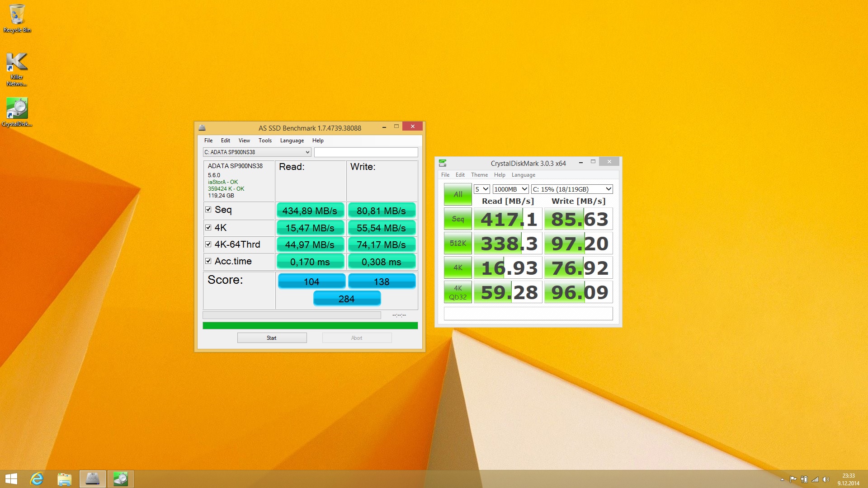Click CrystalDiskMark Seq read value 417.1
The image size is (868, 488).
[508, 219]
